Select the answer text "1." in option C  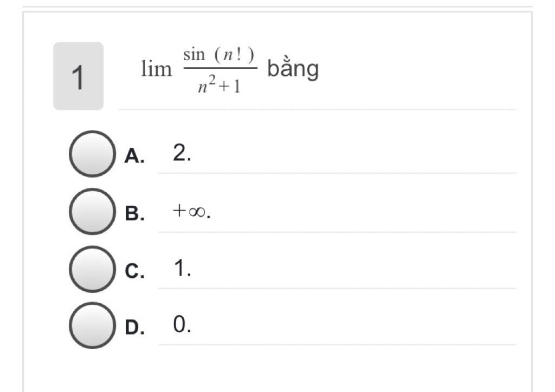[183, 267]
